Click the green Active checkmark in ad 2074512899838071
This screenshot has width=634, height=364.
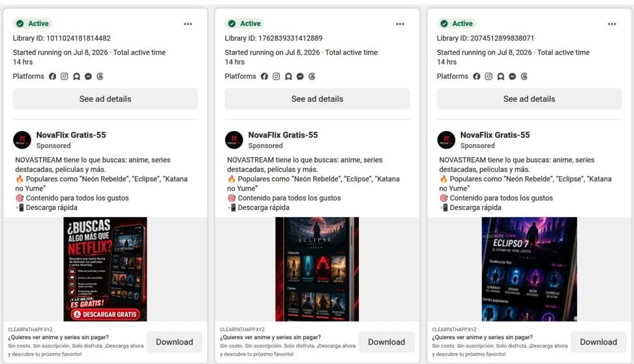click(x=444, y=23)
